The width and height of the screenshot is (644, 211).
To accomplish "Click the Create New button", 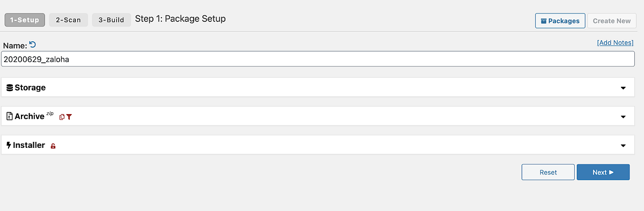I will 612,21.
